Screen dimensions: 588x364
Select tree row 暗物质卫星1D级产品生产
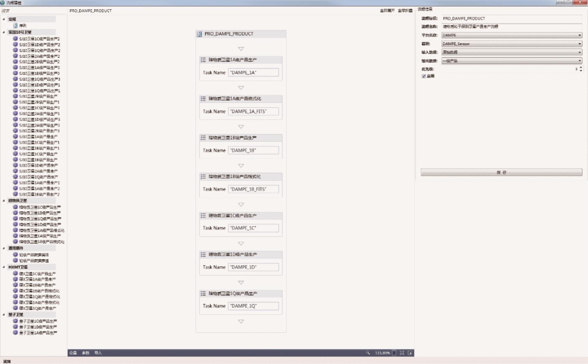(x=37, y=224)
